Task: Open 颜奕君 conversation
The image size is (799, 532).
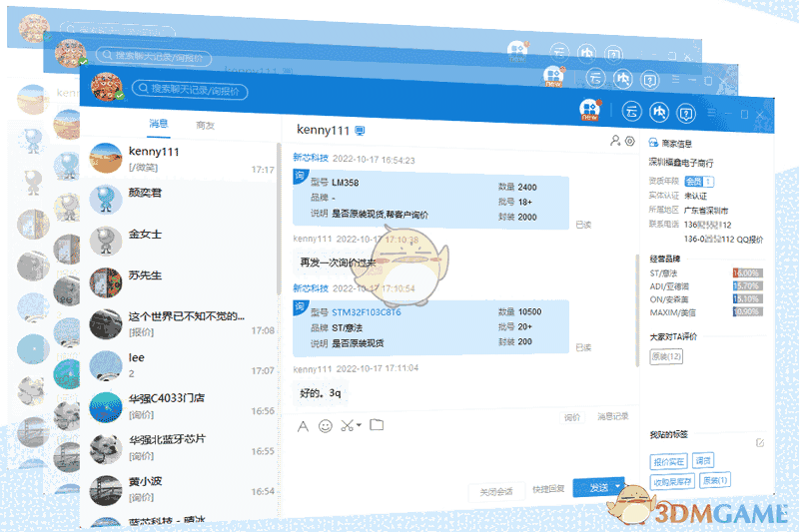Action: point(179,199)
